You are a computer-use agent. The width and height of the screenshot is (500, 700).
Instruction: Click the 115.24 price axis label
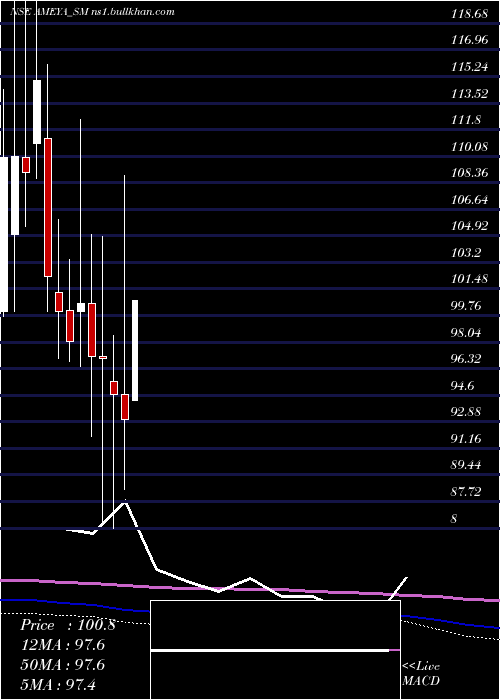(x=469, y=67)
